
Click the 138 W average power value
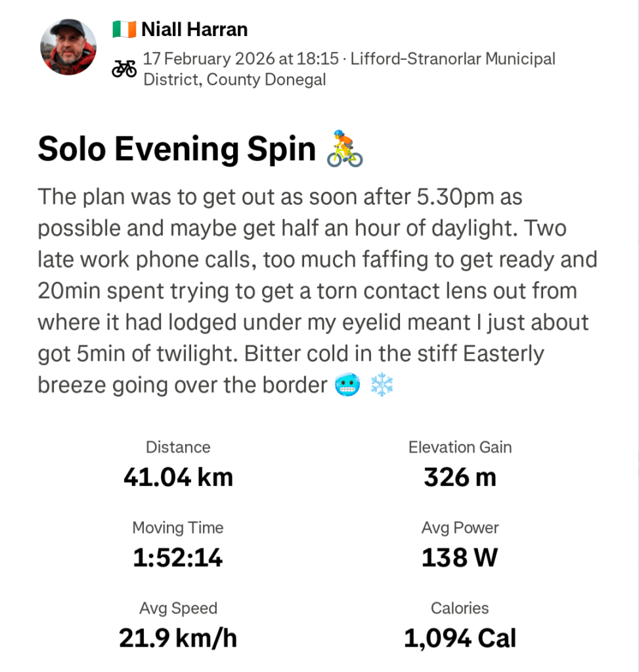pyautogui.click(x=460, y=558)
